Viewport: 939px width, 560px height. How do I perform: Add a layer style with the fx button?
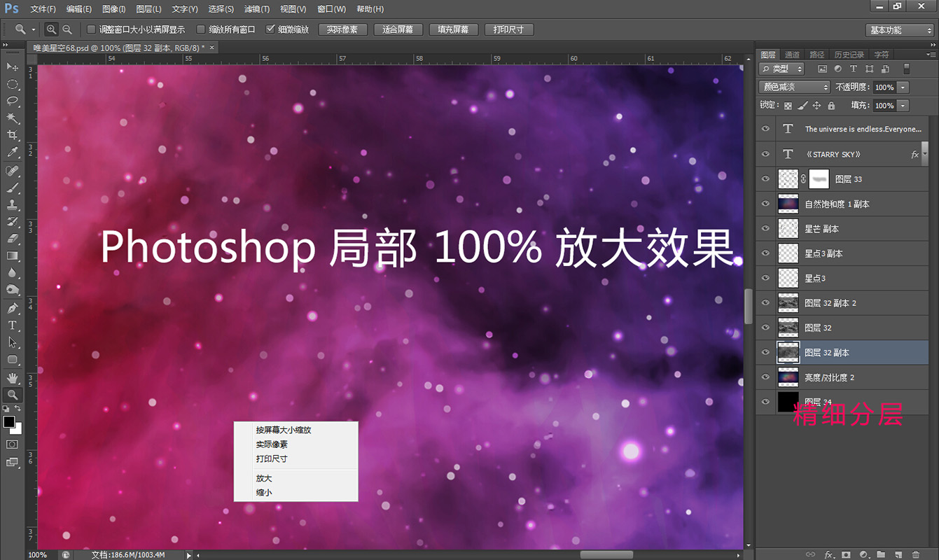coord(829,554)
